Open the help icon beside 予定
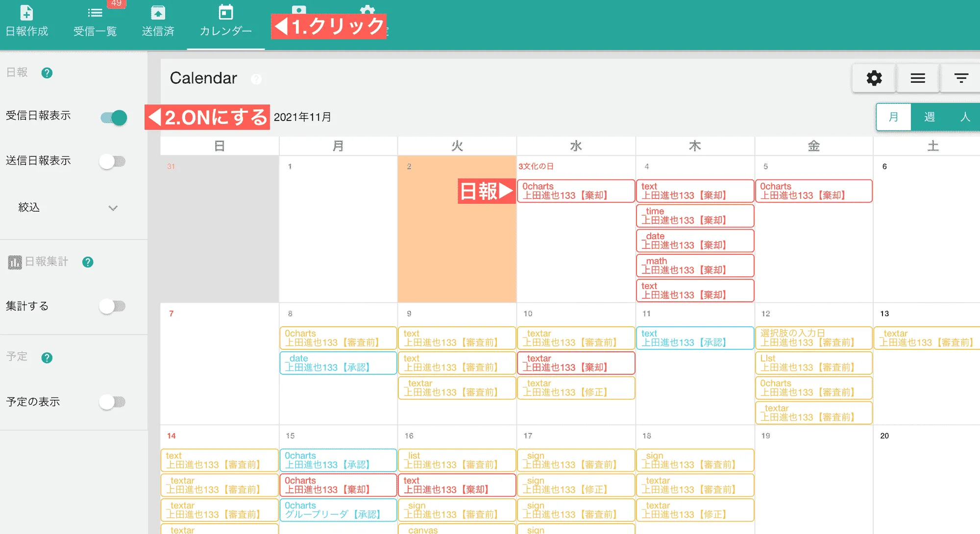Screen dimensions: 980x534 (x=47, y=358)
